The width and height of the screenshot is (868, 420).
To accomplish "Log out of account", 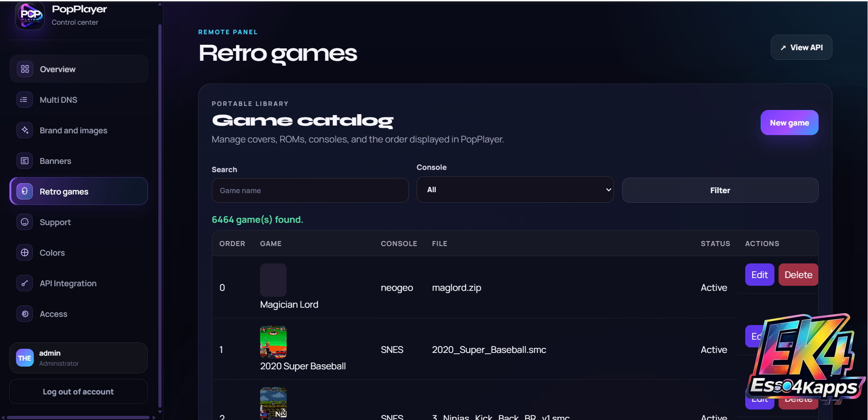I will click(78, 392).
